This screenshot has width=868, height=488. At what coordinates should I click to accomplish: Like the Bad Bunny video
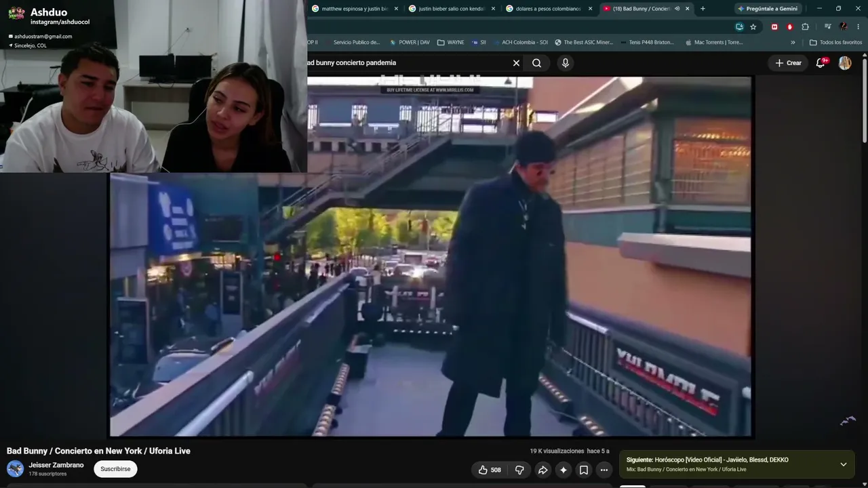pyautogui.click(x=490, y=470)
